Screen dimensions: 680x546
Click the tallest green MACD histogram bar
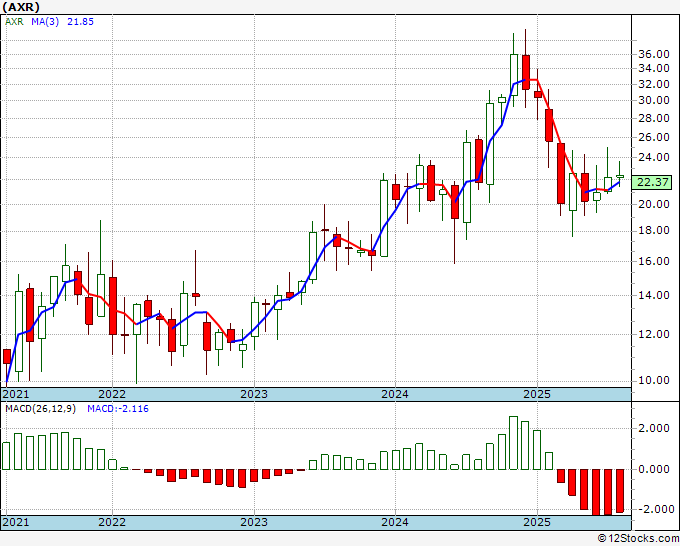pos(513,443)
